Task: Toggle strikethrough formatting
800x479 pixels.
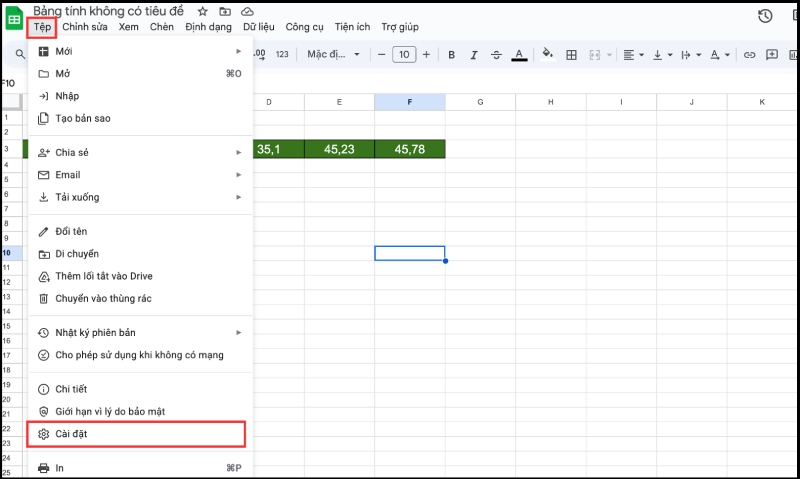Action: (496, 55)
